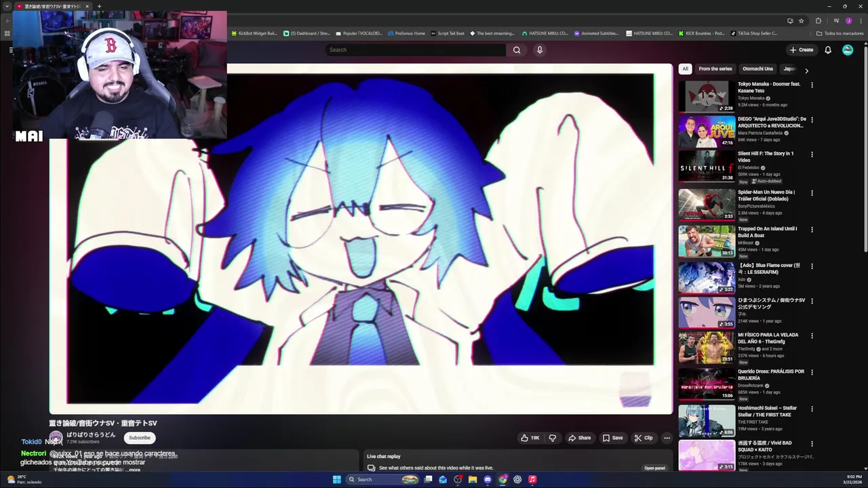The width and height of the screenshot is (868, 488).
Task: Open a new browser tab
Action: click(99, 6)
